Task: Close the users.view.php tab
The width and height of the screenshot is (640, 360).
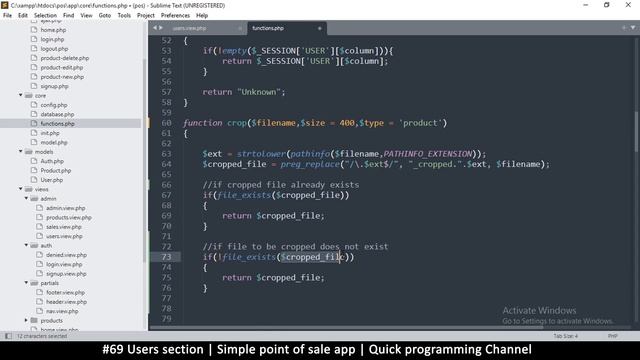Action: 240,28
